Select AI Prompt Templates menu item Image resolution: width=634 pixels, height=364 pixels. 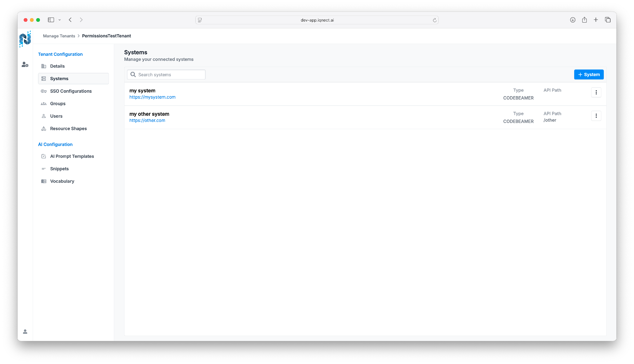click(x=72, y=156)
